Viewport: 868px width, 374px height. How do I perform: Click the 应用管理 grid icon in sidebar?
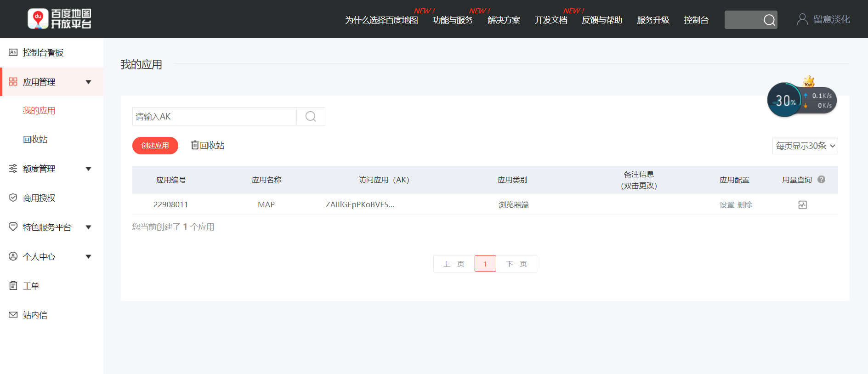(13, 82)
